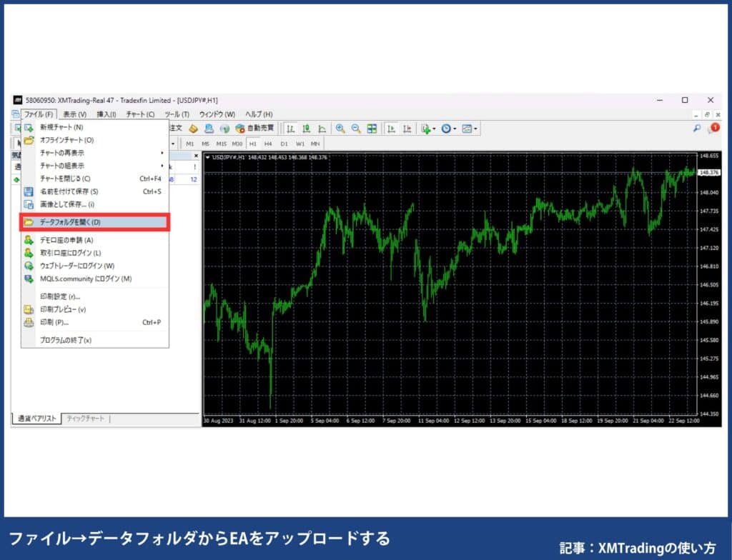This screenshot has width=732, height=560.
Task: Choose プログラムの終了 (x) to exit
Action: 95,340
